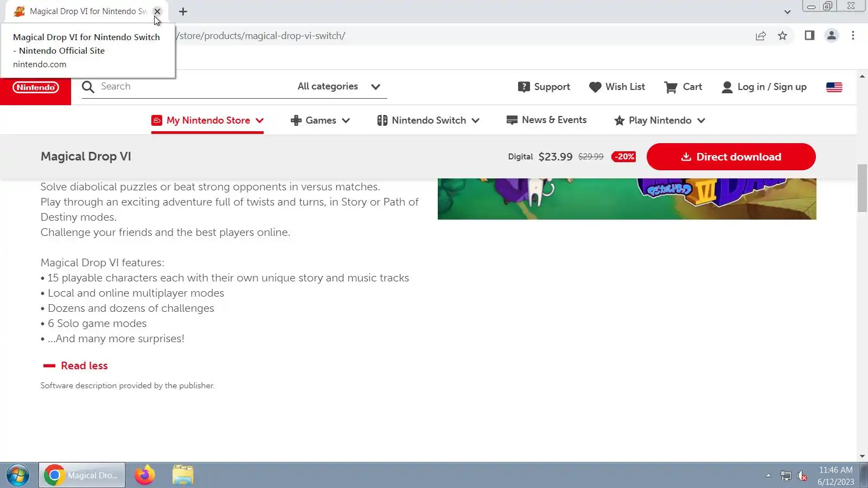868x488 pixels.
Task: Open a new tab with the plus icon
Action: (x=183, y=11)
